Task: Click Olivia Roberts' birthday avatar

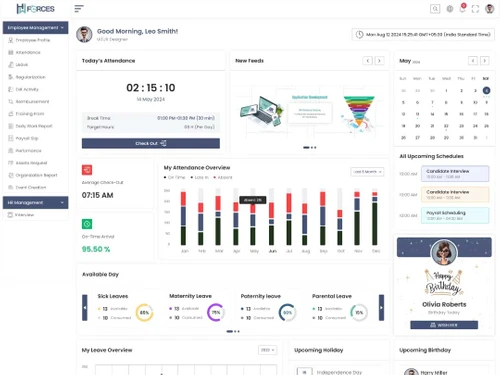Action: click(444, 252)
